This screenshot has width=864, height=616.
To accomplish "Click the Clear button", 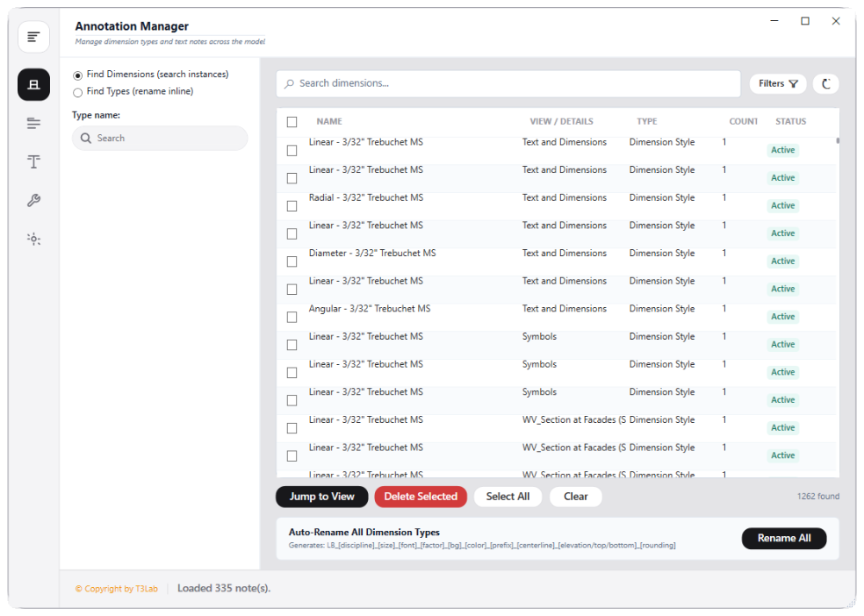I will point(575,497).
